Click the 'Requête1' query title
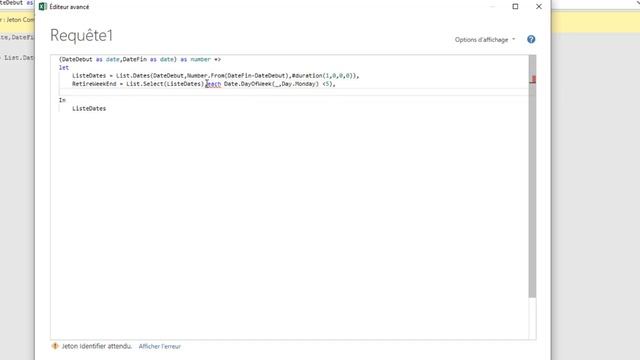This screenshot has width=640, height=360. 81,35
